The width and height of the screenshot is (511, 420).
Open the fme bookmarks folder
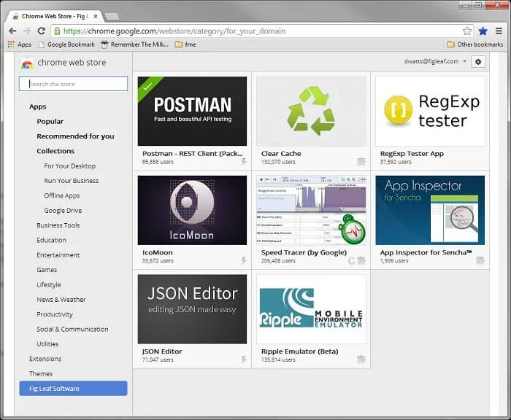pos(185,44)
